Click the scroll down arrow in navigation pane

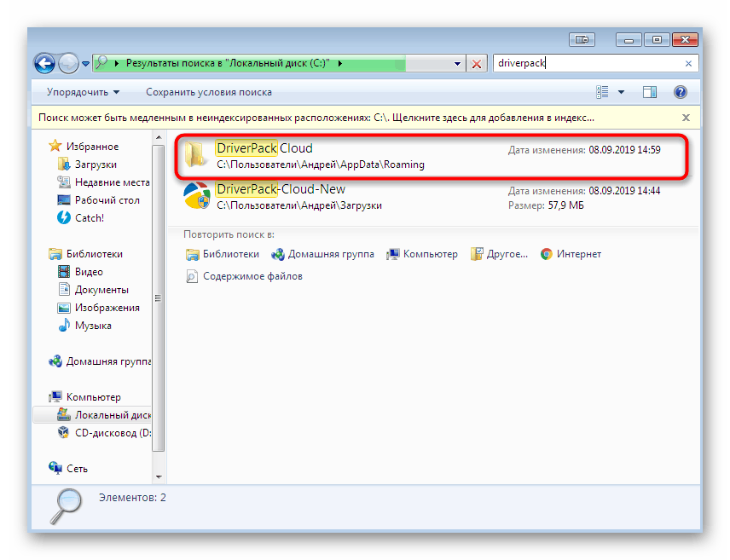[x=159, y=477]
